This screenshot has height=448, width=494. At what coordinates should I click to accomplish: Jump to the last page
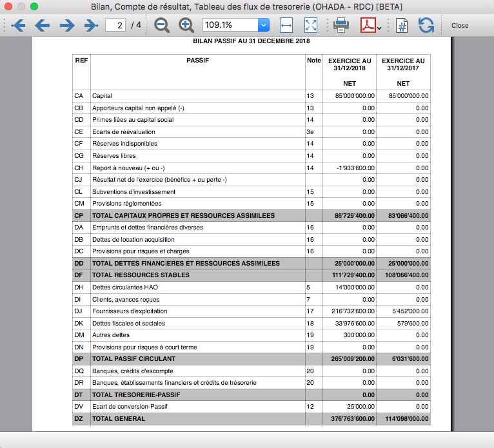coord(91,25)
